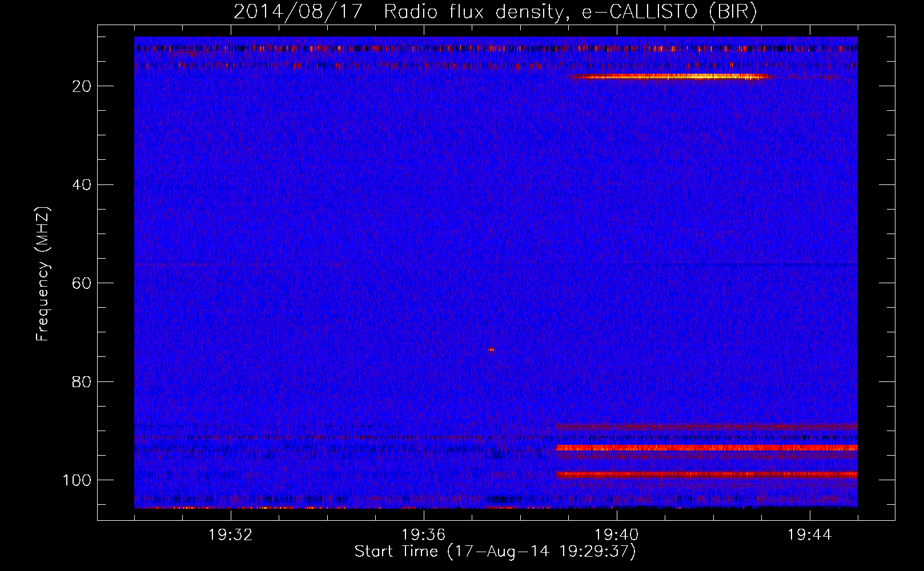924x571 pixels.
Task: Click the bright red band near 99 MHz
Action: pyautogui.click(x=706, y=475)
